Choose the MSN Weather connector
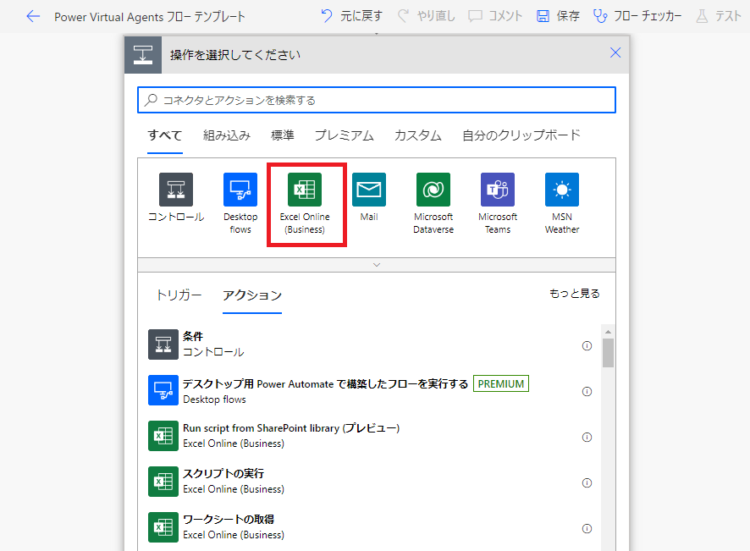The width and height of the screenshot is (750, 551). point(562,204)
